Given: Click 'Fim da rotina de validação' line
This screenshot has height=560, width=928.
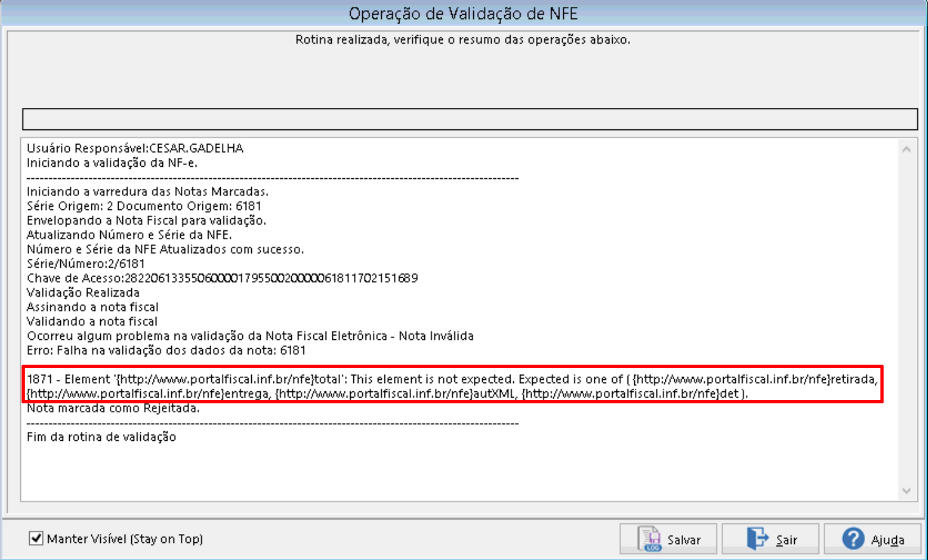Looking at the screenshot, I should (x=101, y=437).
